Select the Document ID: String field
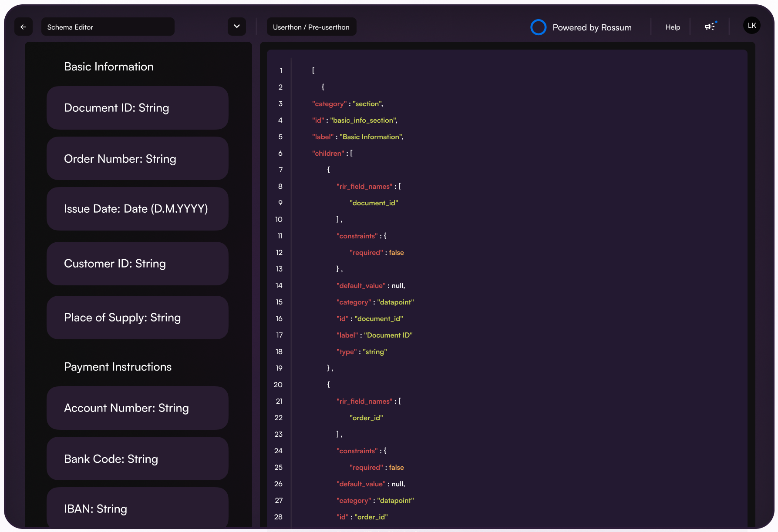778x532 pixels. coord(138,108)
